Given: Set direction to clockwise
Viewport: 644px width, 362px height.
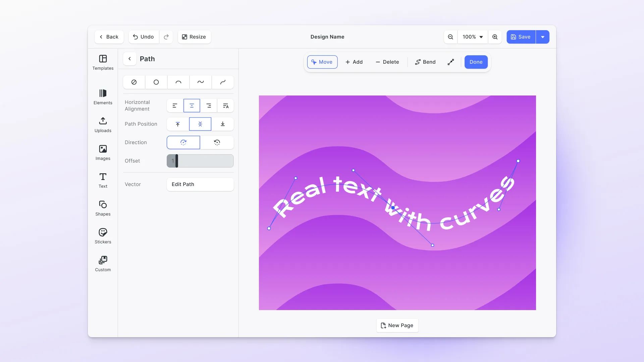Looking at the screenshot, I should click(x=183, y=142).
